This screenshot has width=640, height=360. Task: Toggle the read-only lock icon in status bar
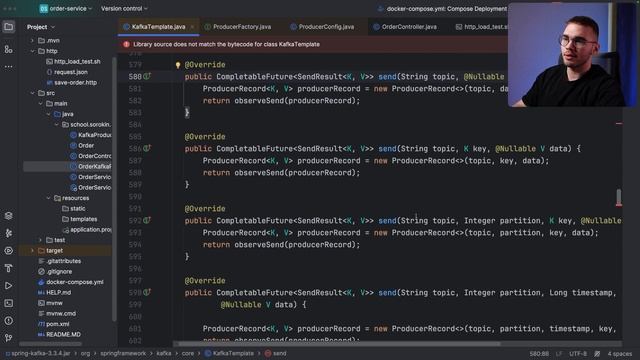597,354
